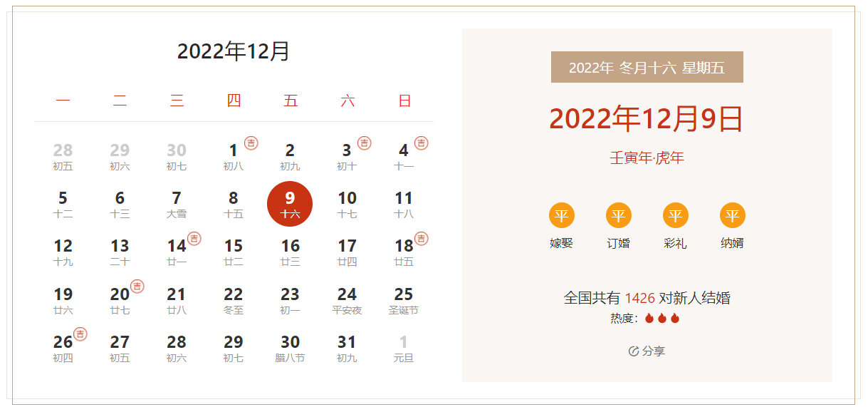Viewport: 868px width, 407px height.
Task: Click the 2022年 冬月十六 星期五 banner
Action: coord(647,67)
